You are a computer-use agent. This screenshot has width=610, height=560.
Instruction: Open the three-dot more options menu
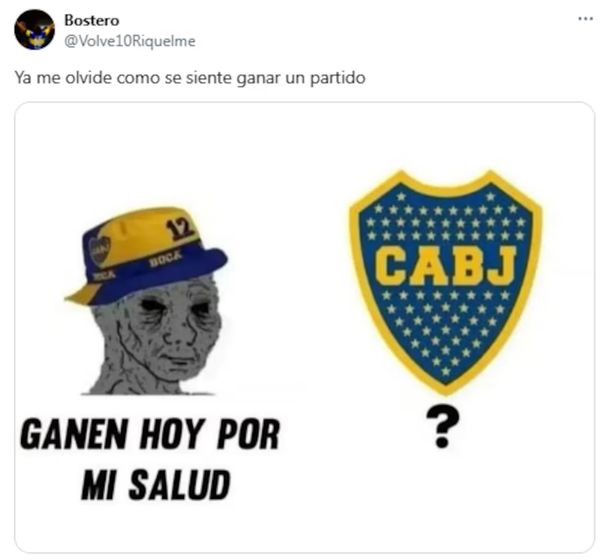point(585,19)
